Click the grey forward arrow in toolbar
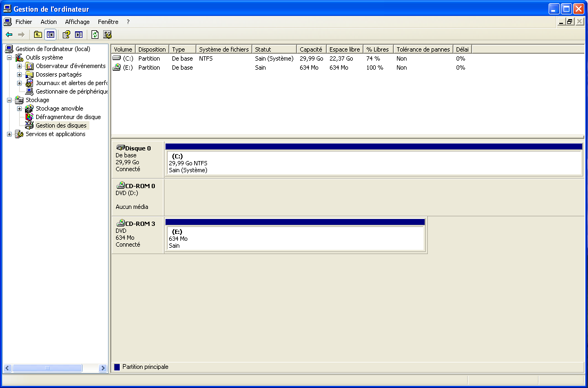This screenshot has width=588, height=388. 21,35
